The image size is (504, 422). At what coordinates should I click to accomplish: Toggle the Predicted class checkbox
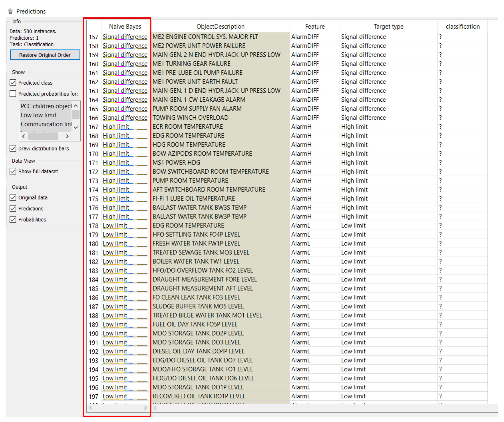pos(13,83)
